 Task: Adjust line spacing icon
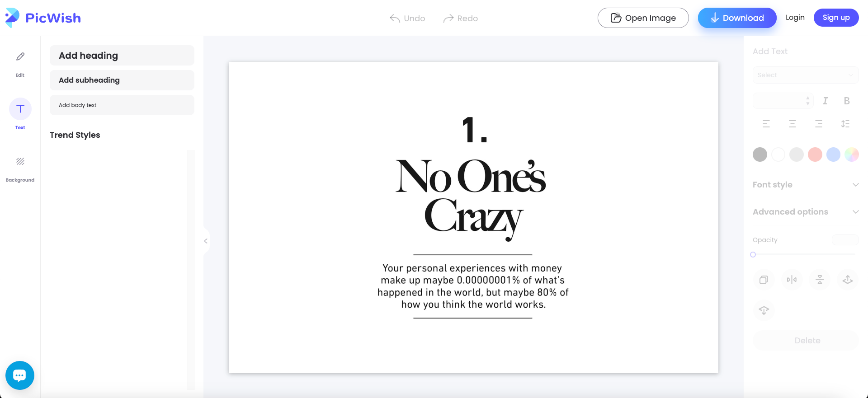845,124
